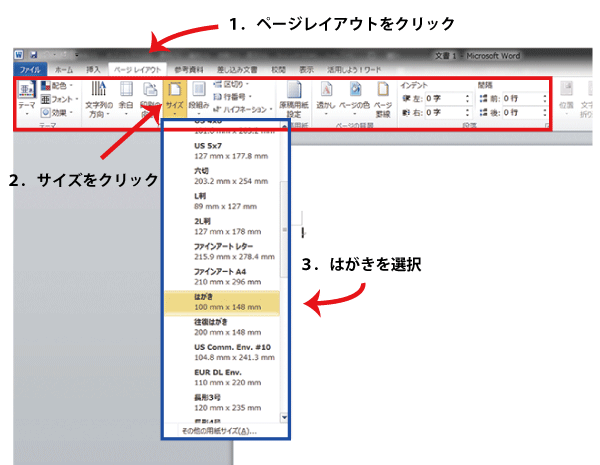Switch to the ホーム tab
Screen dimensions: 600x465
tap(64, 70)
